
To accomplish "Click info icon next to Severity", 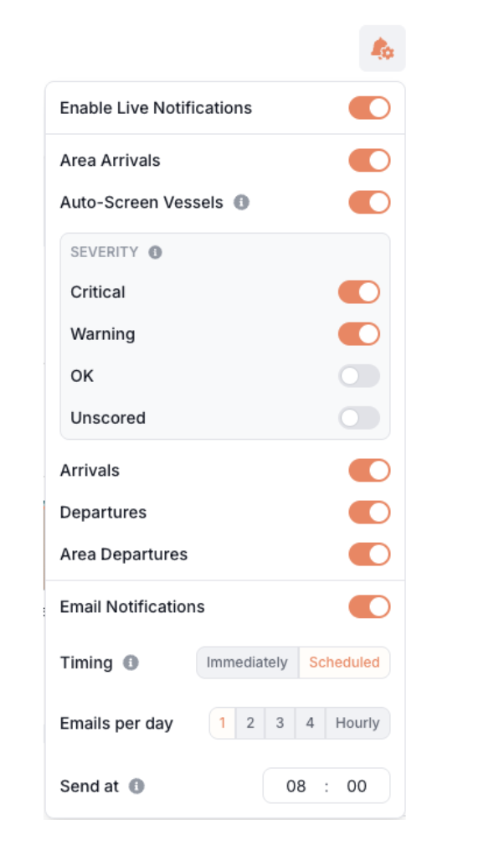I will click(x=155, y=252).
